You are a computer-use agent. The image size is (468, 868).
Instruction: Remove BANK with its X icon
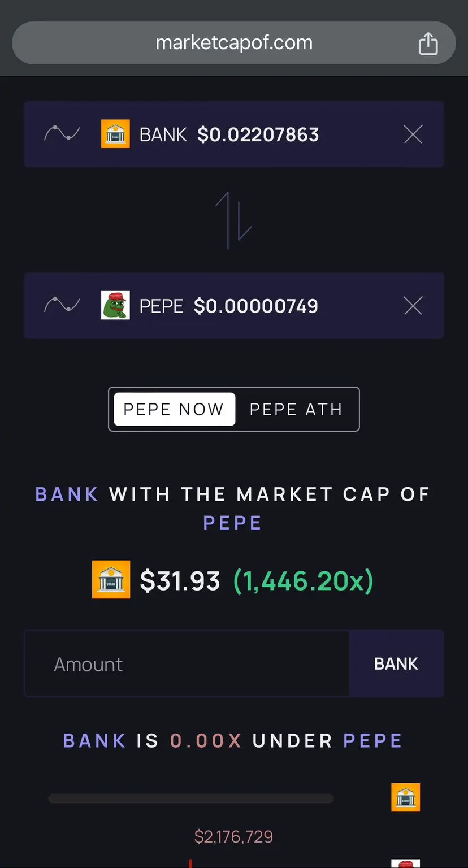coord(413,134)
